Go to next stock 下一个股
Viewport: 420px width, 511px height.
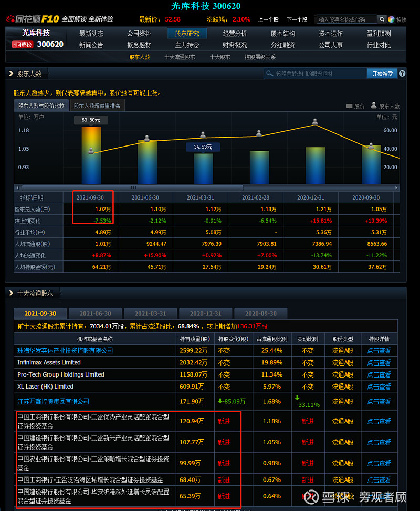point(297,19)
